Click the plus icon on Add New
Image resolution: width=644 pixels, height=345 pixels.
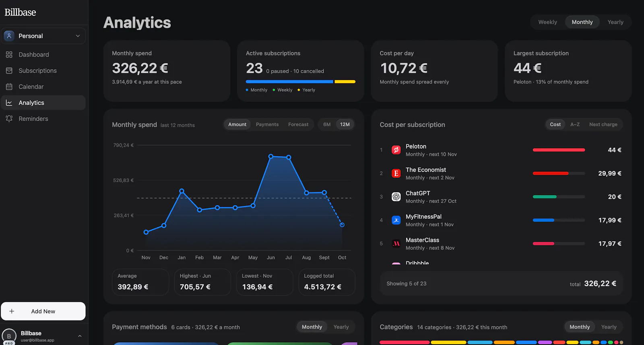coord(12,311)
